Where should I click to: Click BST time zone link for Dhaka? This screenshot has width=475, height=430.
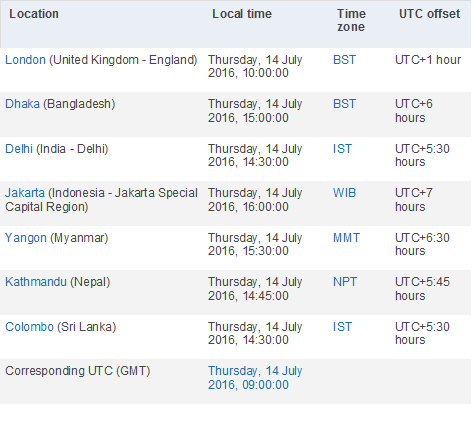click(x=344, y=104)
